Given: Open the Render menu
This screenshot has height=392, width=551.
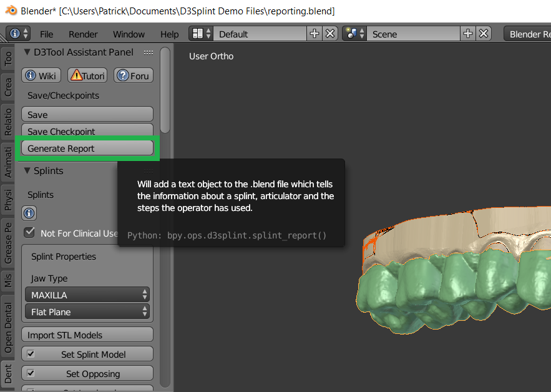Looking at the screenshot, I should click(83, 34).
